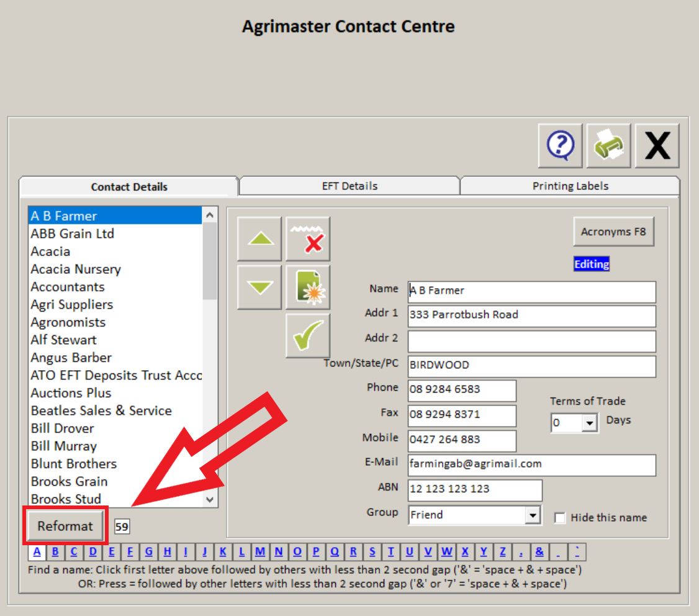The image size is (699, 616).
Task: Select 'Accountants' in the contact list
Action: (115, 287)
